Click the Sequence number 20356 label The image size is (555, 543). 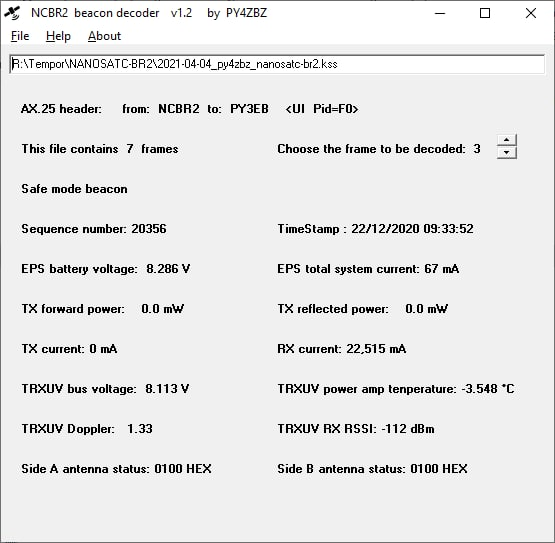94,229
